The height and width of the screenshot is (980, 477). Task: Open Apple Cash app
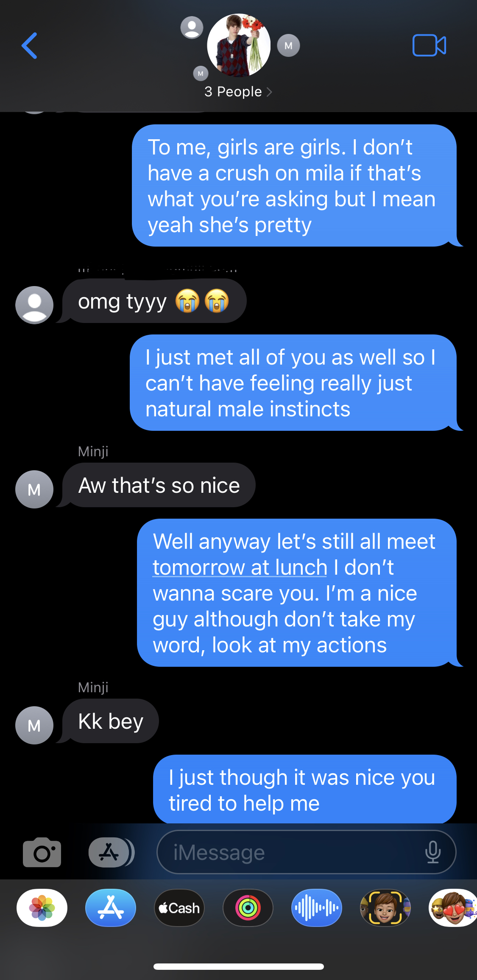[x=179, y=908]
